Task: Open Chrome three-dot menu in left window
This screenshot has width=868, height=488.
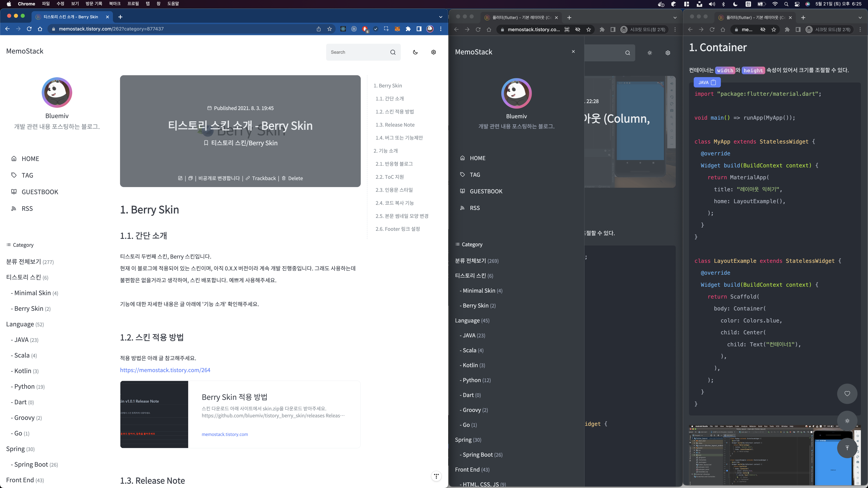Action: pos(441,29)
